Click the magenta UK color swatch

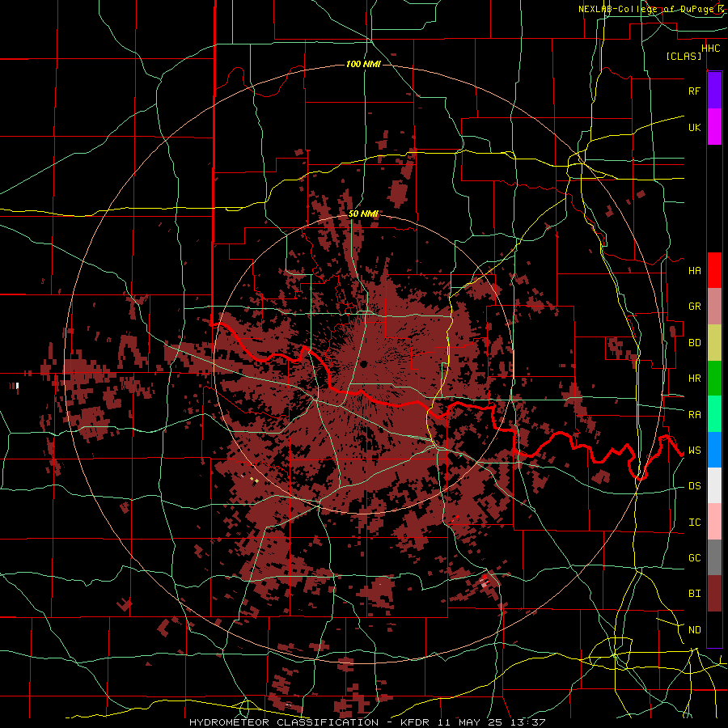click(x=714, y=127)
